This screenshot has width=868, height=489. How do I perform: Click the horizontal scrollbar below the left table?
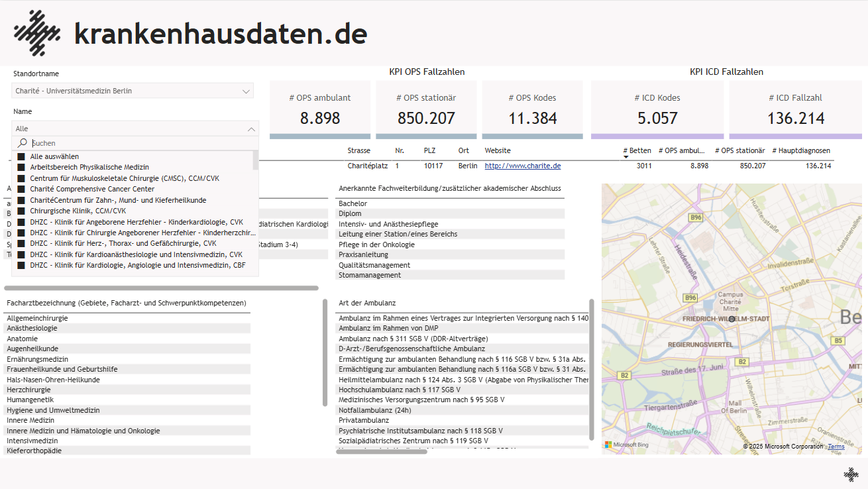click(x=162, y=288)
